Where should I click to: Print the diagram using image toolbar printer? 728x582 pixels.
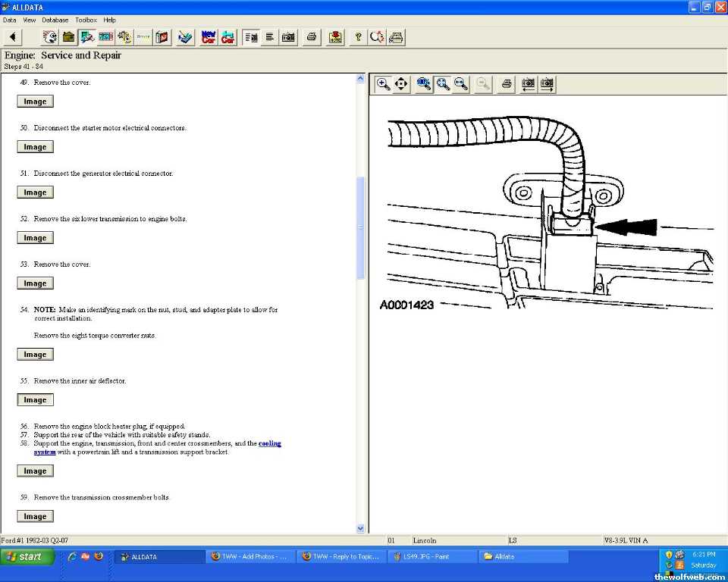point(507,84)
